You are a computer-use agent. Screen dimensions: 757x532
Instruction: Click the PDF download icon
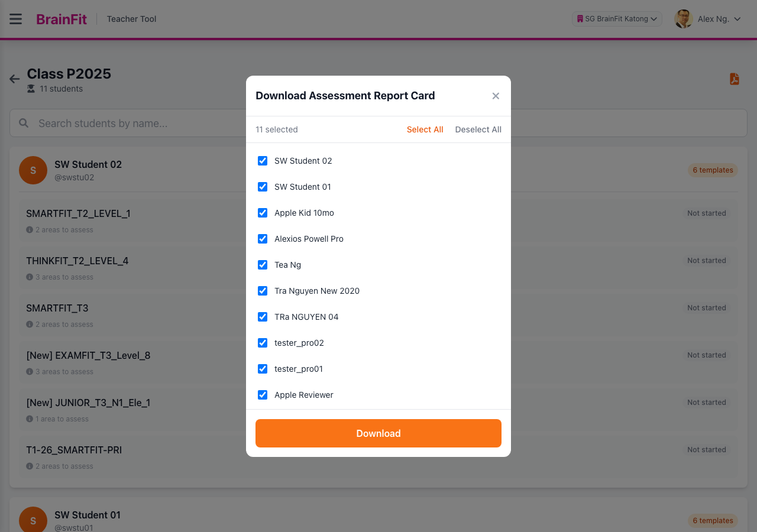[735, 79]
